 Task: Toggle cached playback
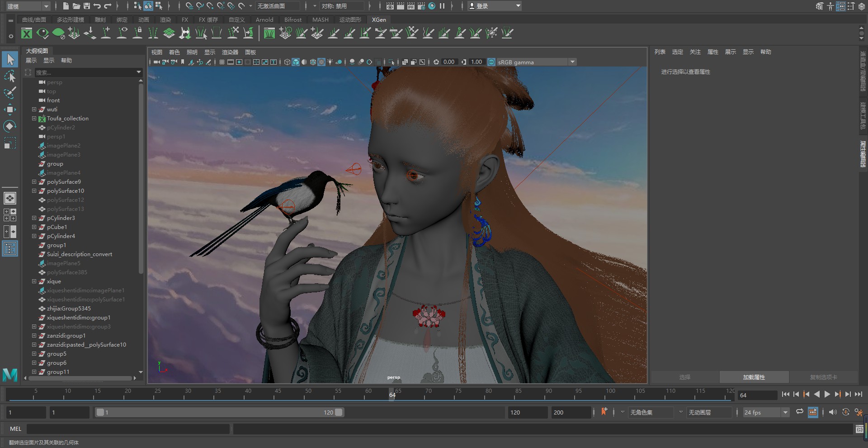(x=813, y=412)
